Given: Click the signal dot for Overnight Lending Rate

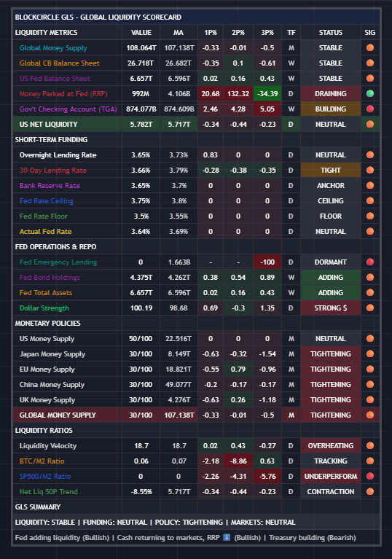Looking at the screenshot, I should point(370,155).
